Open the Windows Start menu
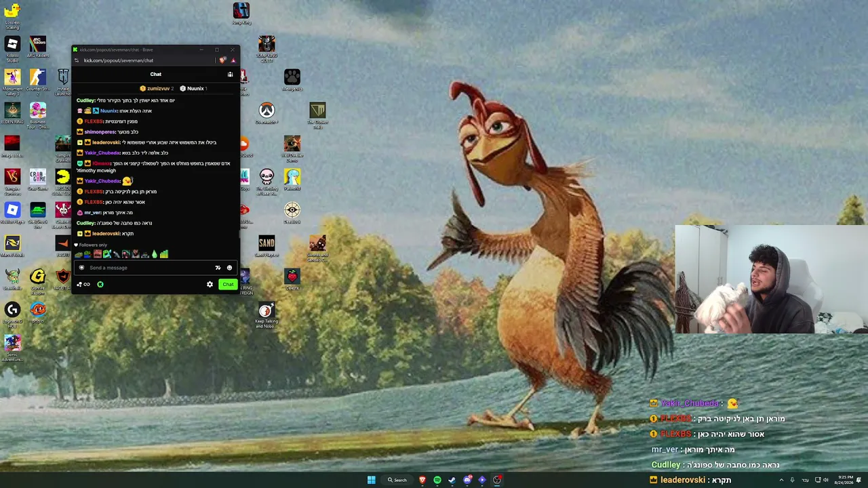This screenshot has width=868, height=488. [371, 480]
